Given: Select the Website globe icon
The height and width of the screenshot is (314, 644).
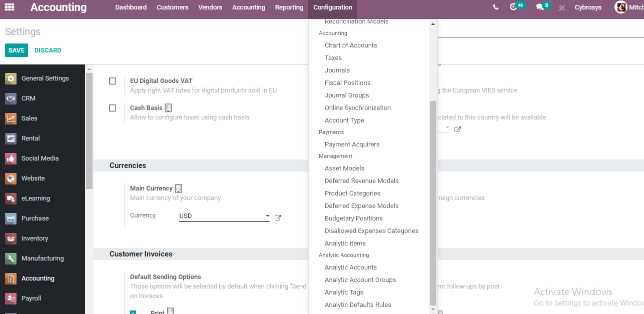Looking at the screenshot, I should [x=11, y=178].
